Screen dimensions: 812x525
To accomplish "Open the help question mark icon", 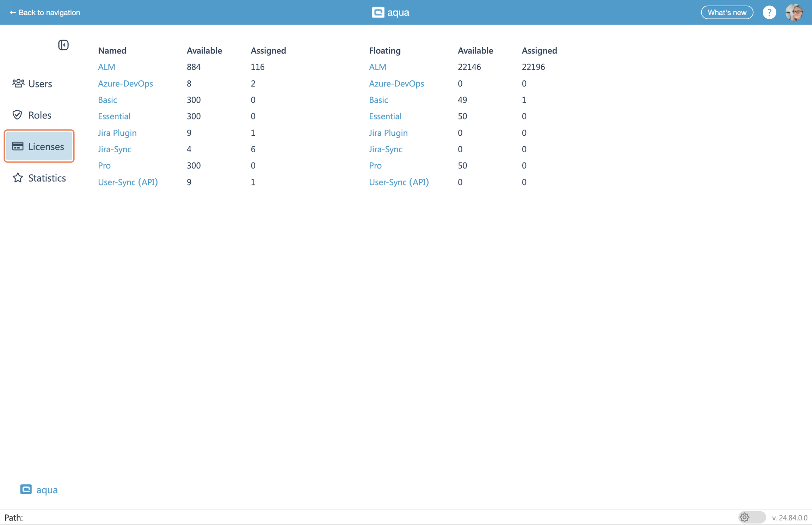I will pos(769,13).
